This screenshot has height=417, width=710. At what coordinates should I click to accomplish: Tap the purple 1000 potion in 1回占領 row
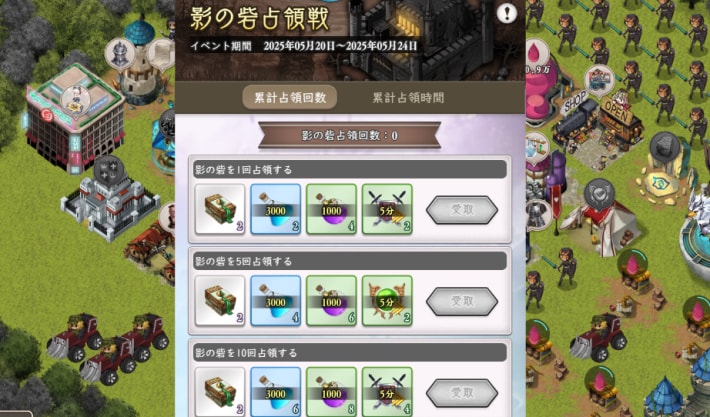click(x=331, y=209)
